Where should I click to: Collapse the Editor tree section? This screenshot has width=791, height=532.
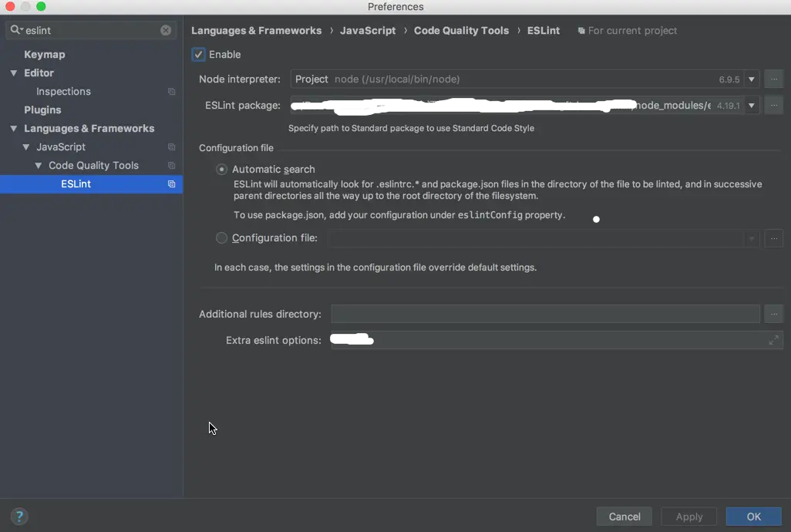click(x=14, y=73)
